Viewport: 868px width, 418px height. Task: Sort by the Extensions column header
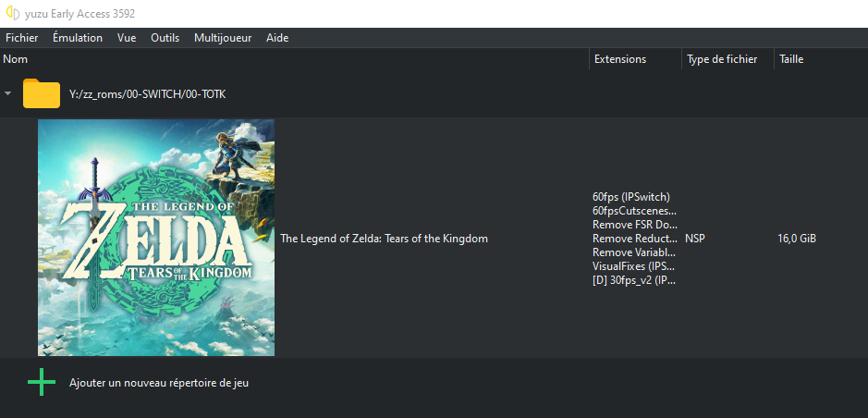tap(619, 59)
